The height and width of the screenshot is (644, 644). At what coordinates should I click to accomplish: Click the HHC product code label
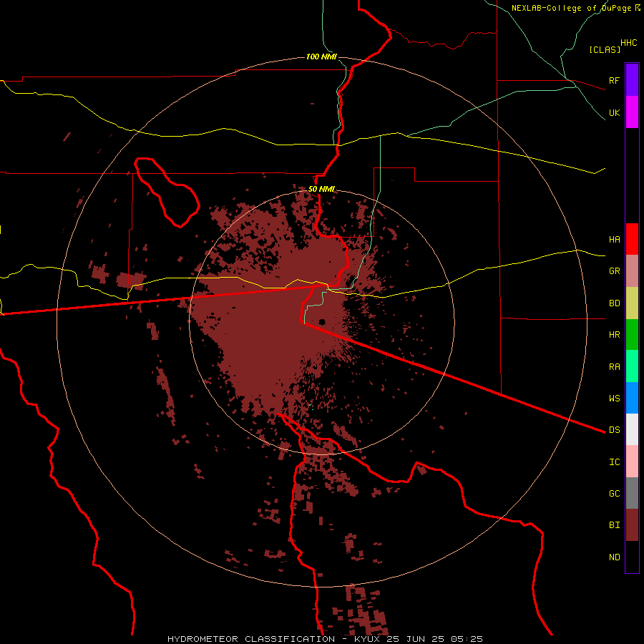(x=629, y=43)
